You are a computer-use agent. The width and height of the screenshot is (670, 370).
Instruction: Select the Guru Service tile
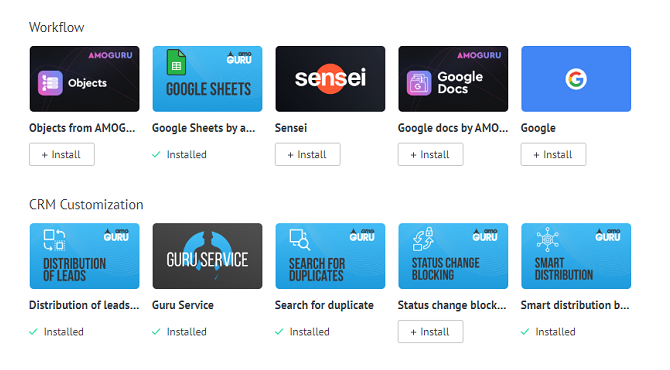click(207, 256)
